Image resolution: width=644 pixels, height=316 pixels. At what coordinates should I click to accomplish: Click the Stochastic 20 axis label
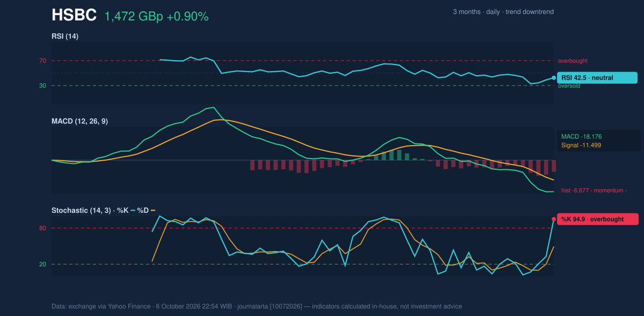42,264
